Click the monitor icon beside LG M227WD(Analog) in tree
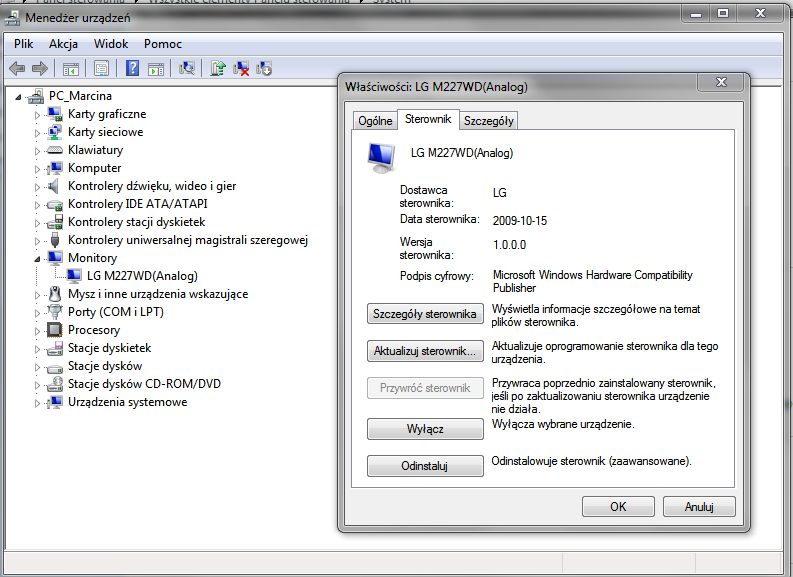Screen dimensions: 793x577 point(74,276)
